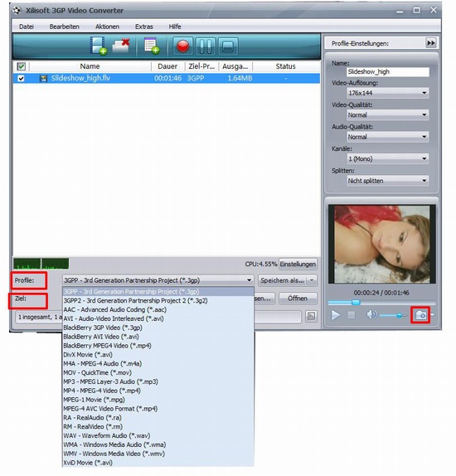
Task: Click the Add profile list icon
Action: 152,46
